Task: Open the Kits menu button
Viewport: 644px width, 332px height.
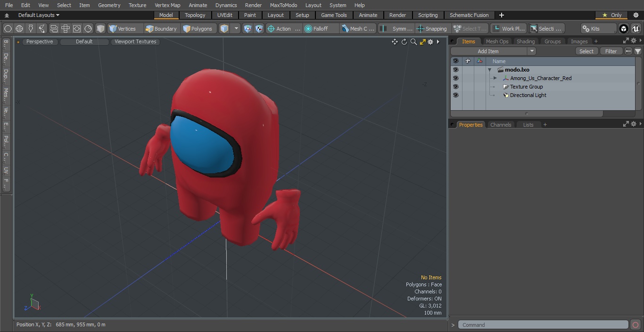Action: pyautogui.click(x=598, y=29)
